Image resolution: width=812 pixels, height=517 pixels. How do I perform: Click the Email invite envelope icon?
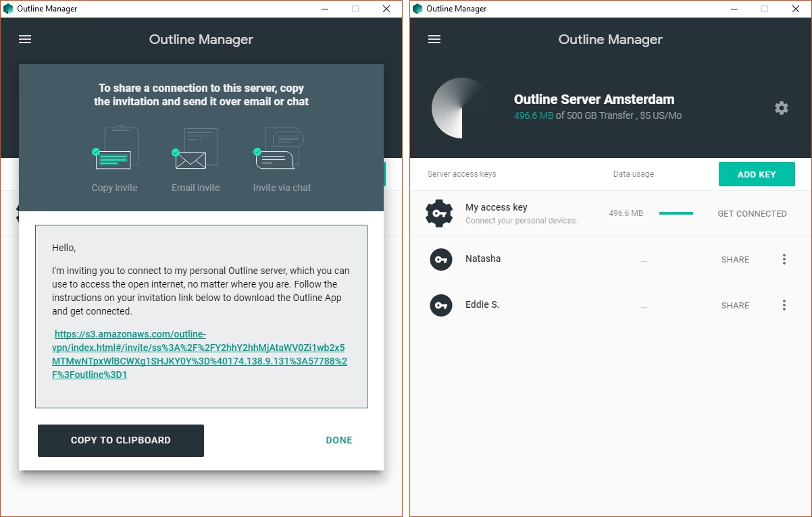[195, 148]
